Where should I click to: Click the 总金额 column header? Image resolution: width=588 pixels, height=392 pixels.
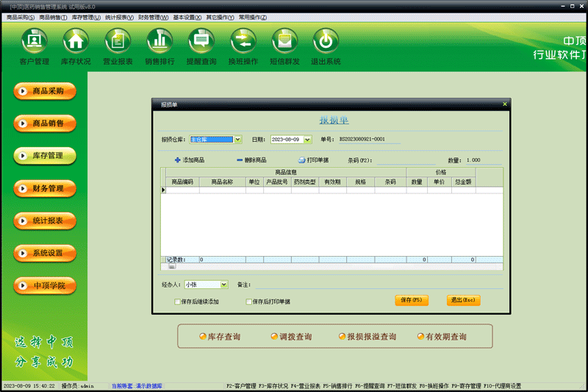tap(464, 182)
